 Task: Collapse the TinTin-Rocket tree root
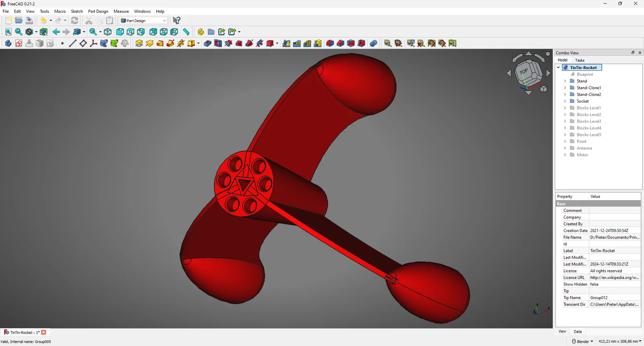coord(558,68)
